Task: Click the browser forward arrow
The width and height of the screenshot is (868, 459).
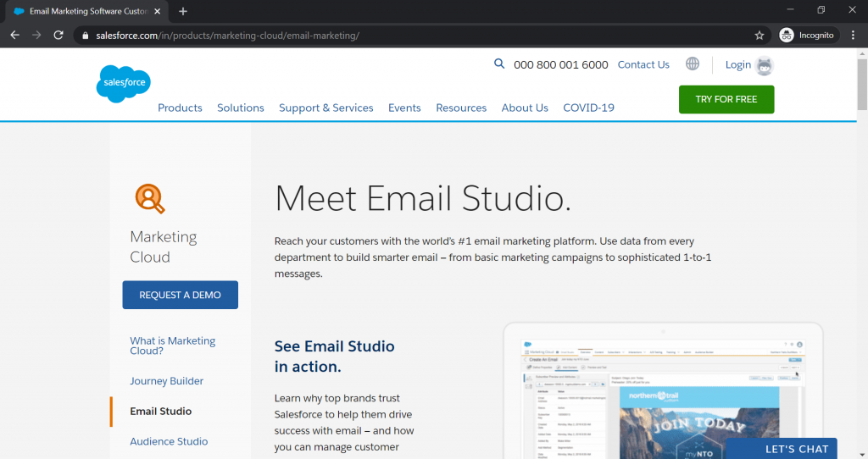Action: click(36, 35)
